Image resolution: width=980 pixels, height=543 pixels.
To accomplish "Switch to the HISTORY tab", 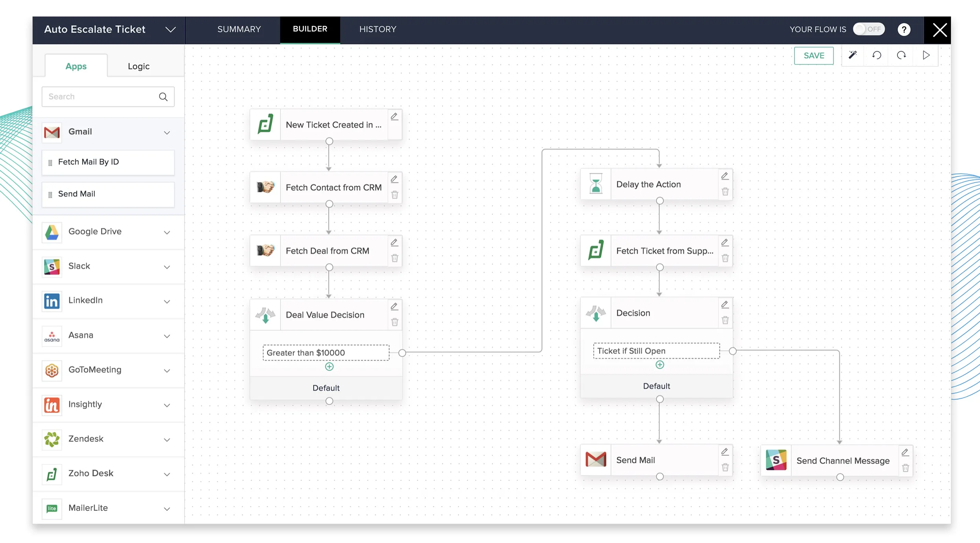I will tap(378, 29).
